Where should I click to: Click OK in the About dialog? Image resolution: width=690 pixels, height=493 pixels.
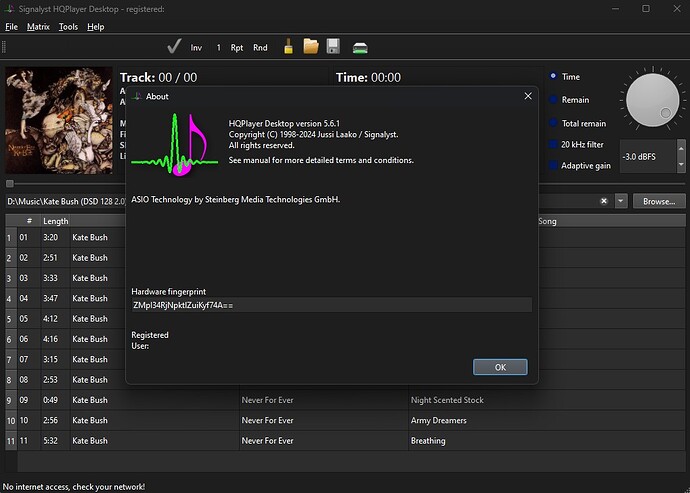[500, 367]
